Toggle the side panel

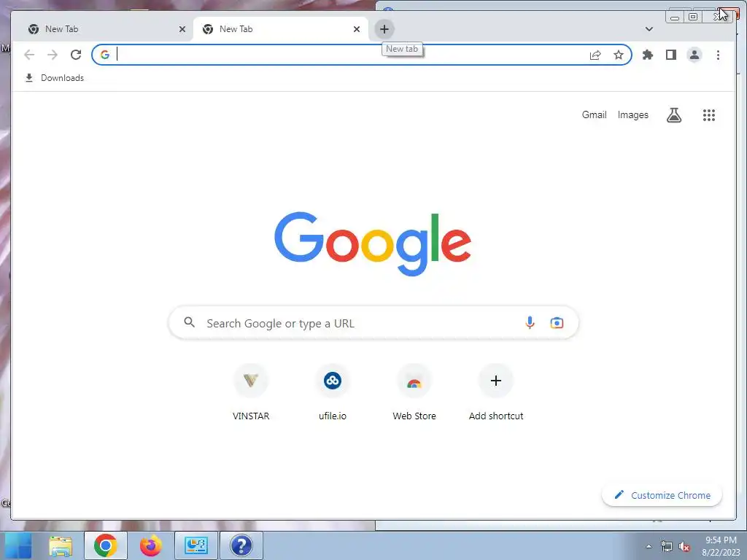671,55
